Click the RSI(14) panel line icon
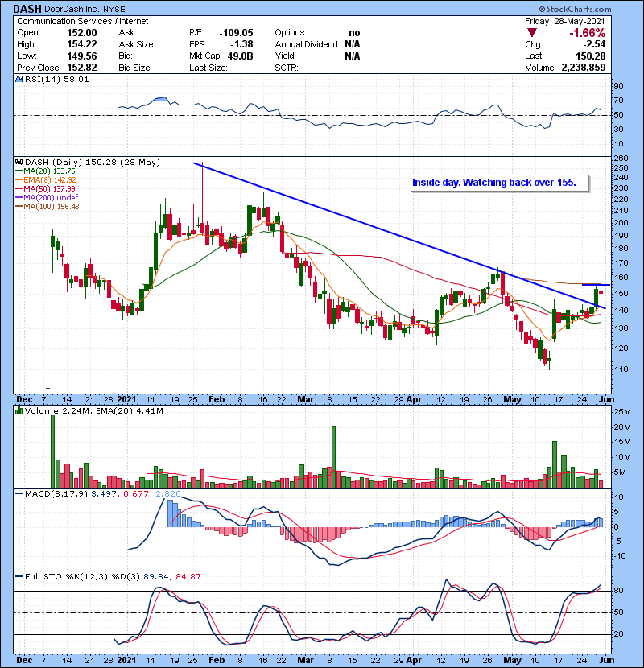This screenshot has width=644, height=668. click(x=19, y=79)
